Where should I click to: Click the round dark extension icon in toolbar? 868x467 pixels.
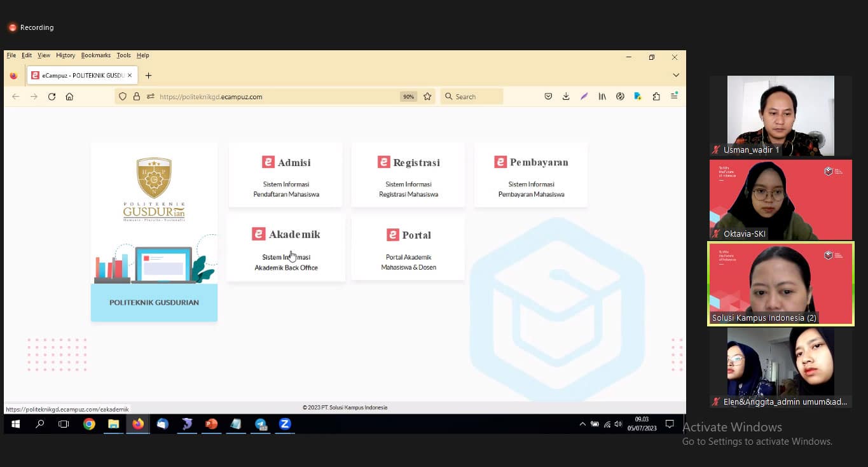click(620, 97)
